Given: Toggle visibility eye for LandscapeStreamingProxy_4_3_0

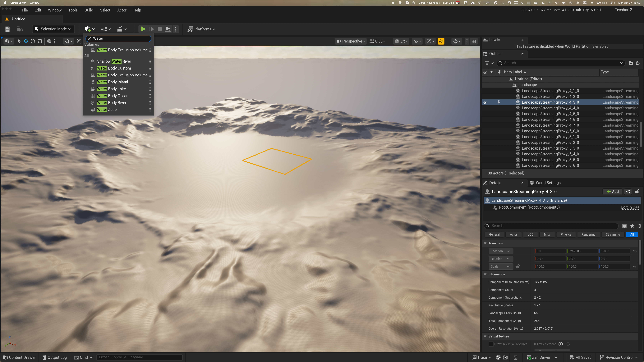Looking at the screenshot, I should (485, 102).
